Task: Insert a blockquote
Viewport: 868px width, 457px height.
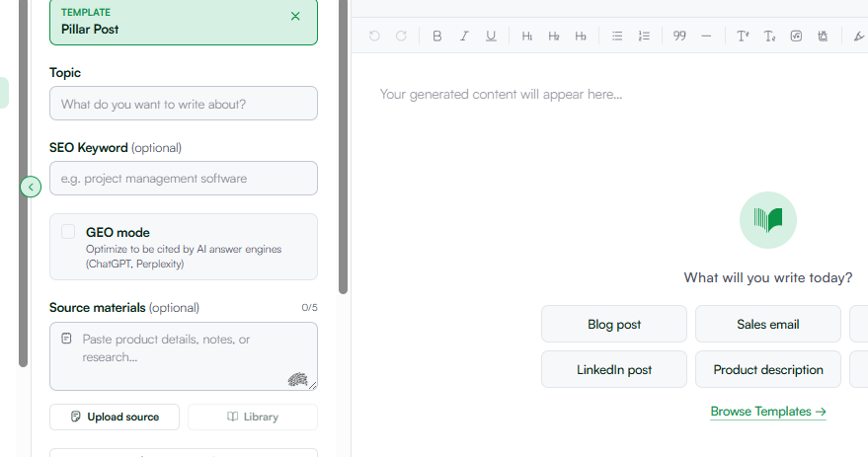Action: click(x=679, y=36)
